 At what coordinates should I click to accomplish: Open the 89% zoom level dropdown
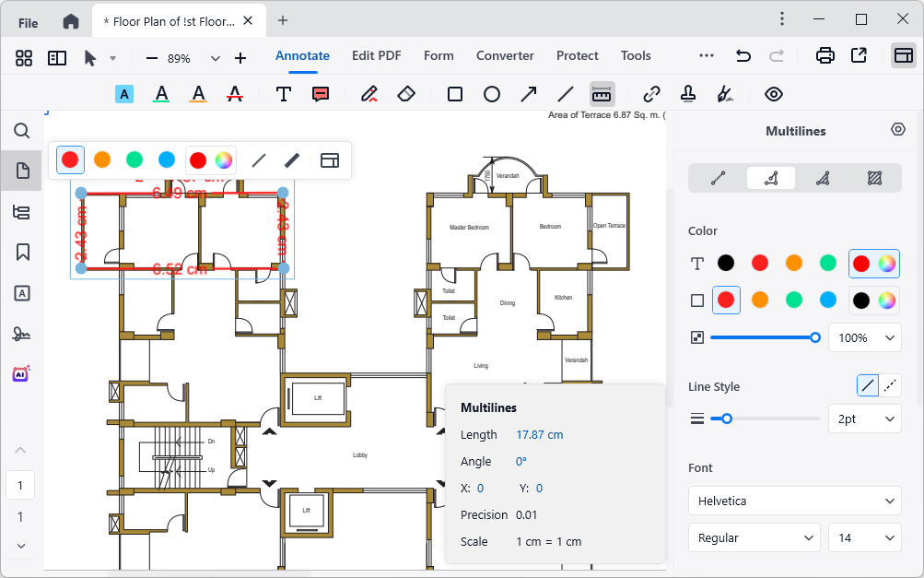(215, 56)
